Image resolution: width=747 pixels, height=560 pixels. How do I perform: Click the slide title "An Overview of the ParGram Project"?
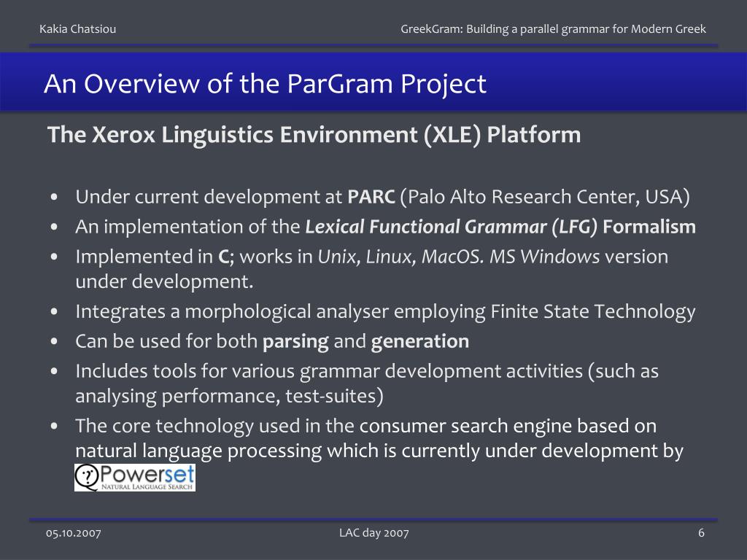265,84
